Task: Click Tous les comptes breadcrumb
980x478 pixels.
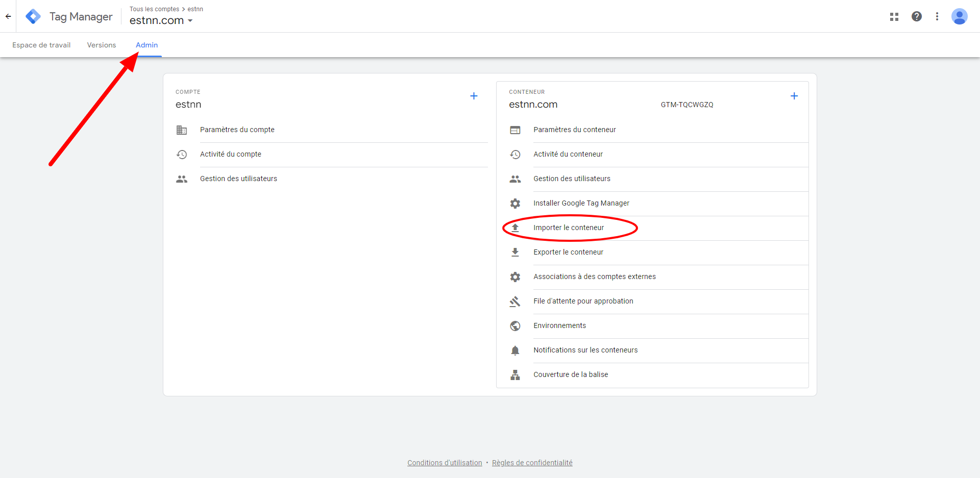Action: (x=154, y=9)
